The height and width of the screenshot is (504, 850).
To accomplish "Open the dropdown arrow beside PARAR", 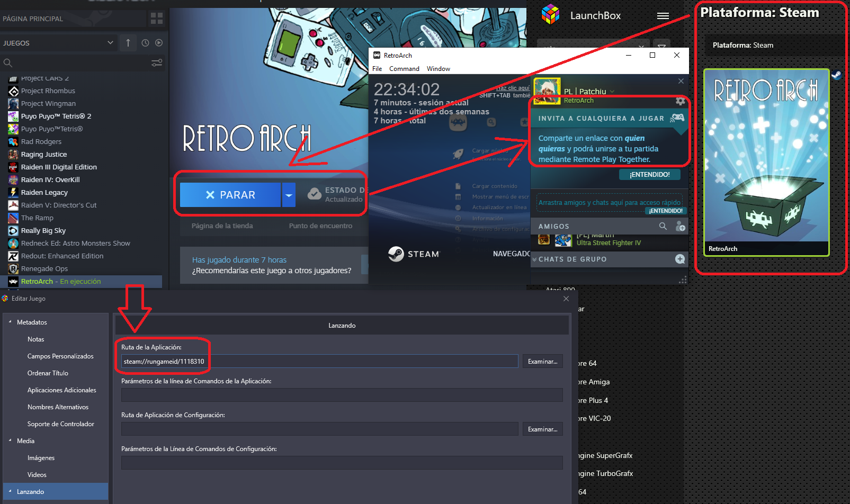I will (289, 195).
